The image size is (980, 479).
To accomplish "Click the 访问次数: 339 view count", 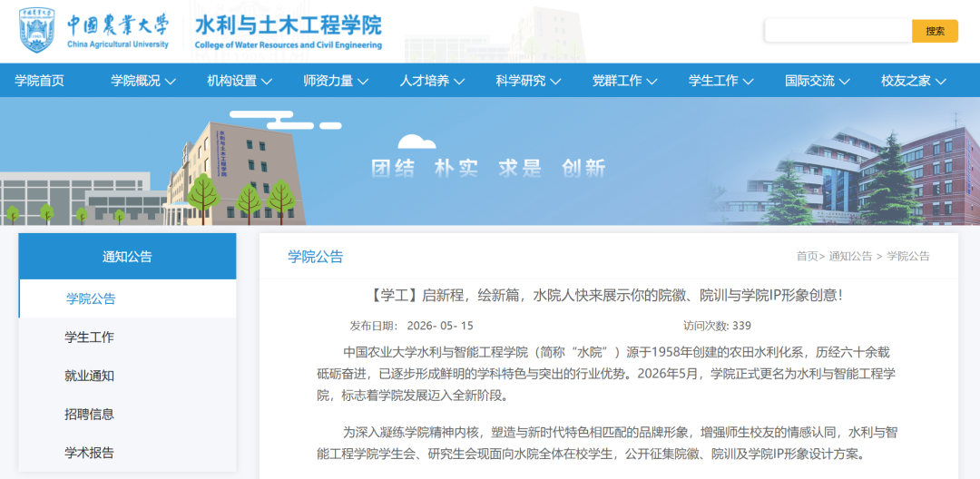I will [717, 326].
